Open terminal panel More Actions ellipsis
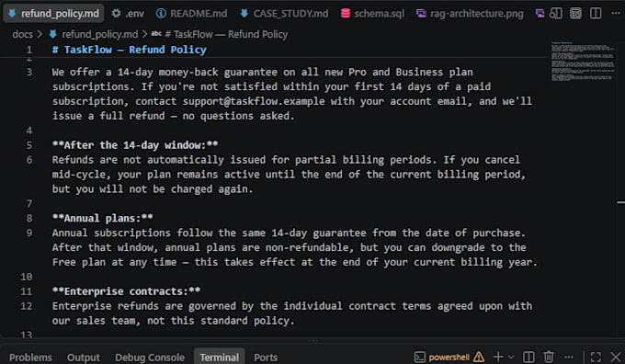Viewport: 625px width, 364px height. tap(569, 357)
